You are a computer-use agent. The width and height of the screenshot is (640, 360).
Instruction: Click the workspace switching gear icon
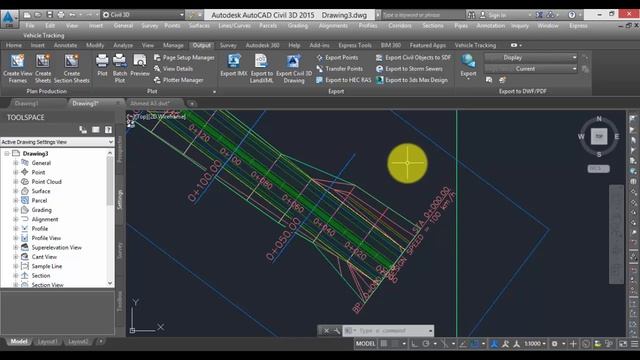point(554,344)
